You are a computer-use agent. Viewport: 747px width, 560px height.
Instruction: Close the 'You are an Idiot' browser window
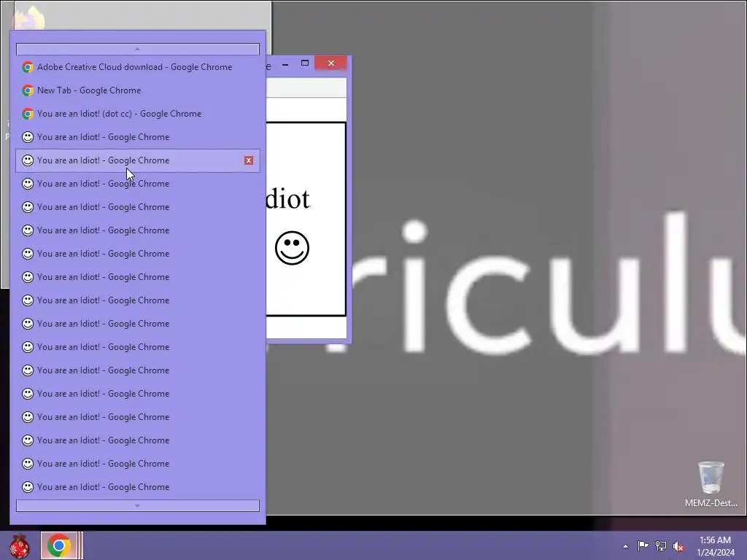330,63
